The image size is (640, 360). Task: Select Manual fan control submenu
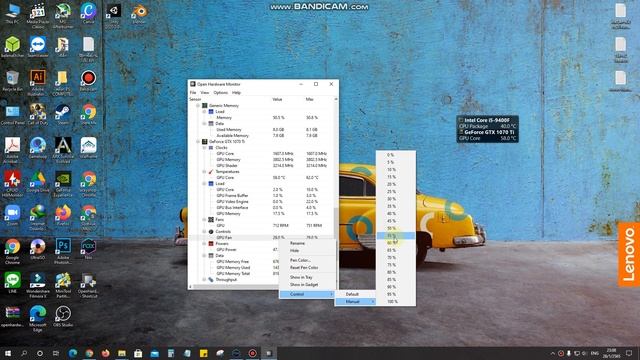355,302
